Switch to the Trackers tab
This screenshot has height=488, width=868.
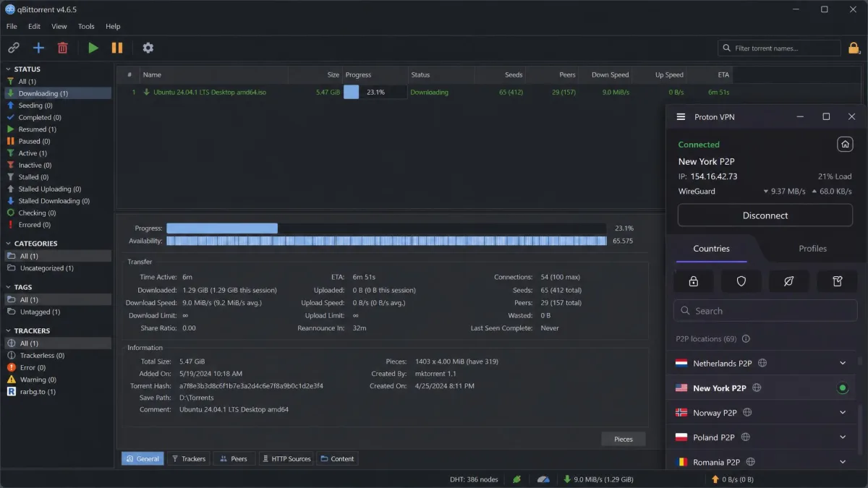pyautogui.click(x=188, y=458)
